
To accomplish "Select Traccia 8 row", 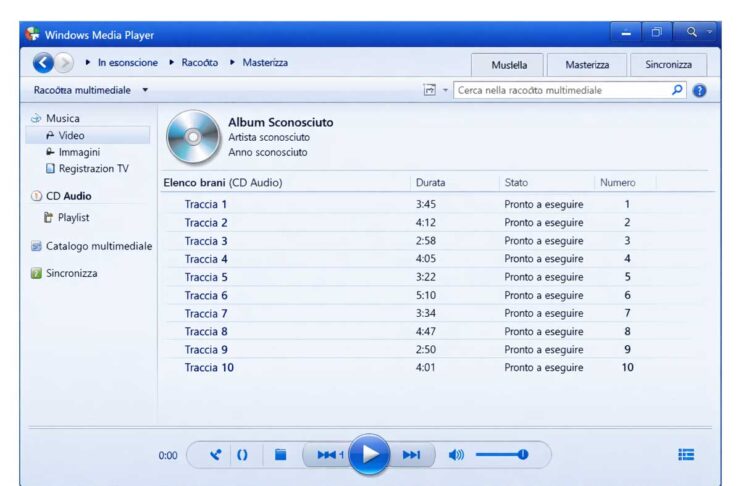I will [437, 331].
